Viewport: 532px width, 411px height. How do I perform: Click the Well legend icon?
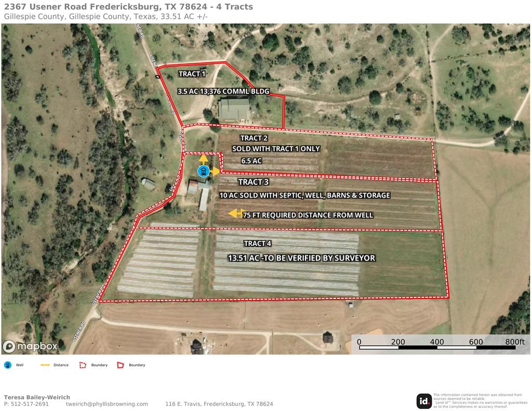(x=7, y=365)
